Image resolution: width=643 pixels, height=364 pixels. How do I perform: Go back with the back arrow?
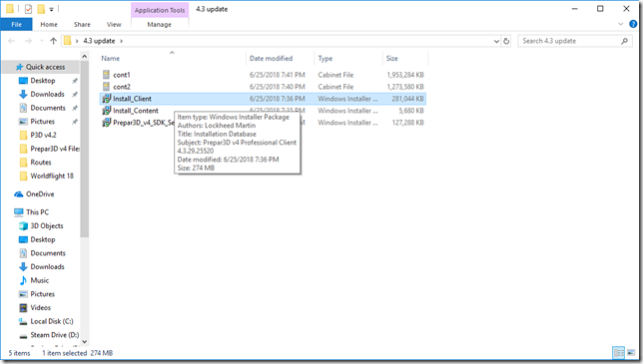pos(12,41)
